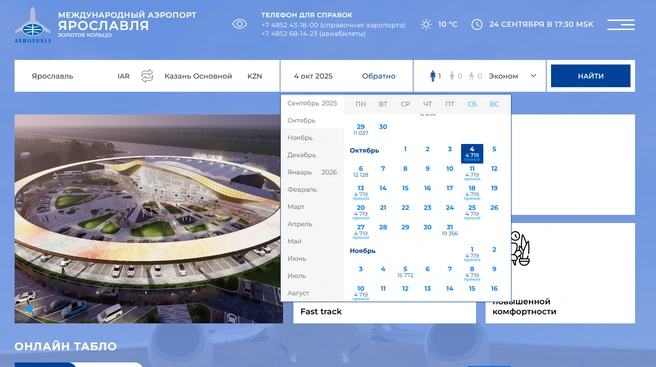Expand the Эконом class dropdown
Image resolution: width=656 pixels, height=367 pixels.
coord(512,76)
